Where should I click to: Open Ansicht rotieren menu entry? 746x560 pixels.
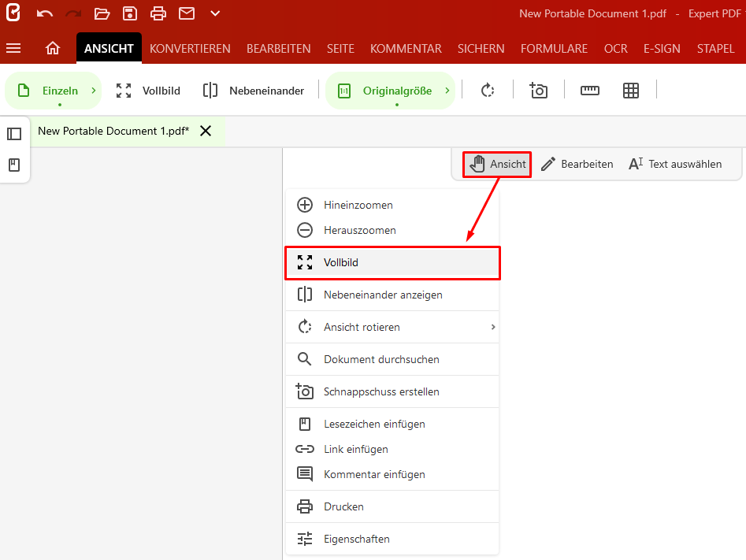tap(392, 328)
